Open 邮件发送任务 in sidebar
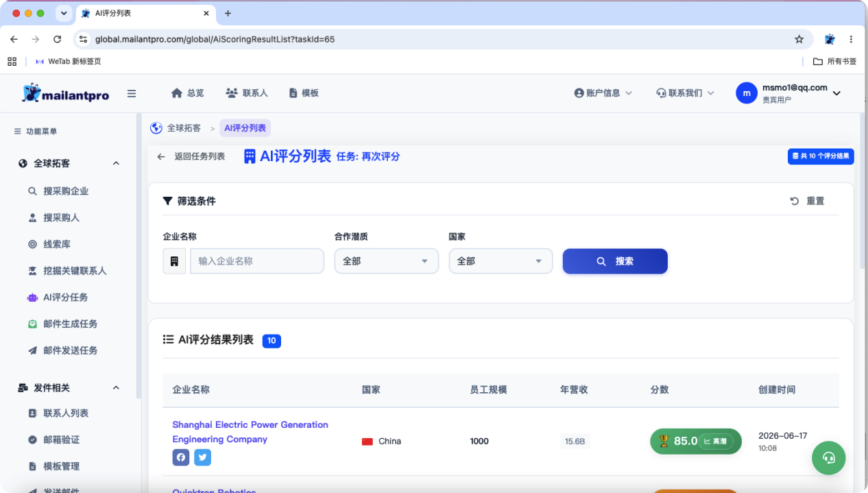The width and height of the screenshot is (868, 493). 62,350
